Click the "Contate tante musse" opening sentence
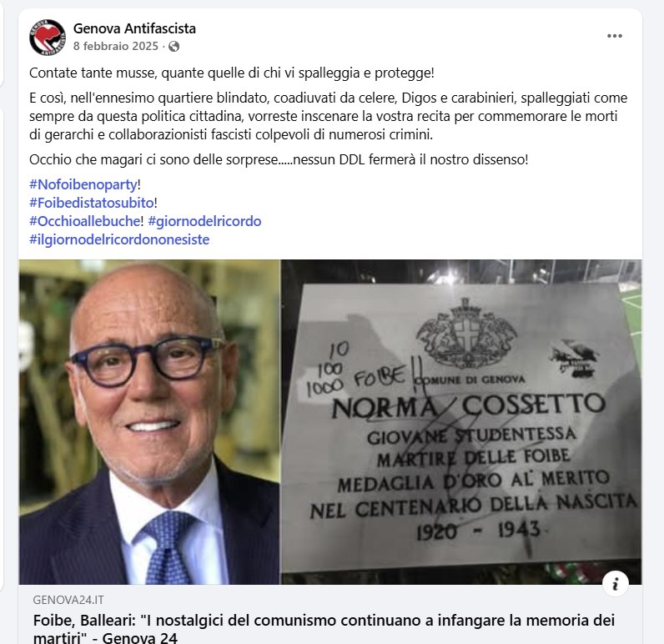 pos(232,73)
